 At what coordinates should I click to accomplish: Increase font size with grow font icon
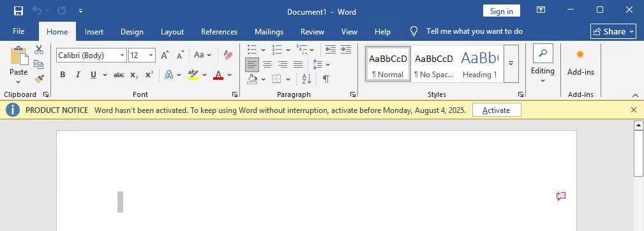(165, 55)
